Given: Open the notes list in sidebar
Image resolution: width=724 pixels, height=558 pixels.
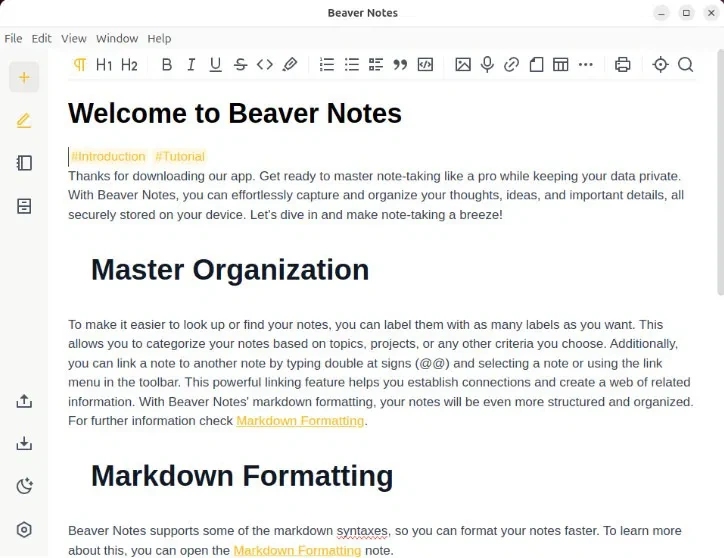Looking at the screenshot, I should (x=24, y=163).
